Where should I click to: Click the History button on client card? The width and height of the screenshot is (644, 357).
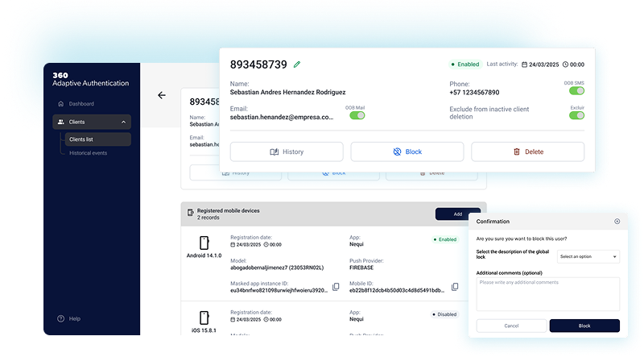(x=287, y=152)
